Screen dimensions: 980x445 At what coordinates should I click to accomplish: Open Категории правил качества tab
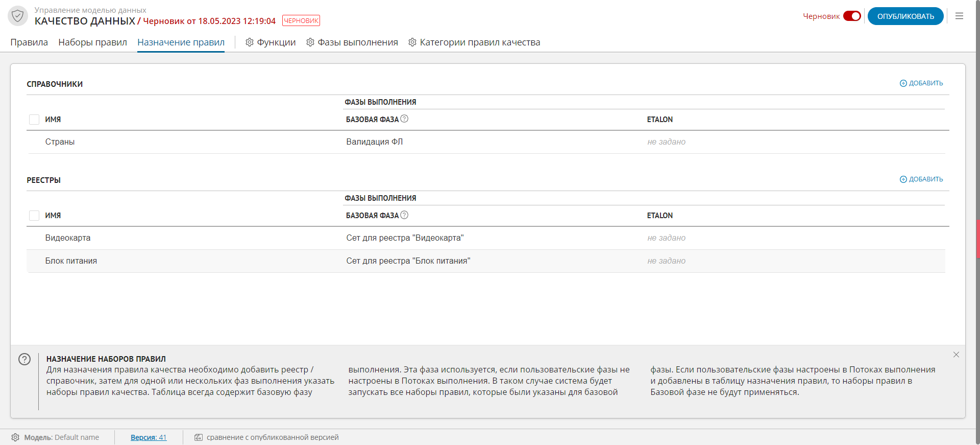tap(474, 42)
